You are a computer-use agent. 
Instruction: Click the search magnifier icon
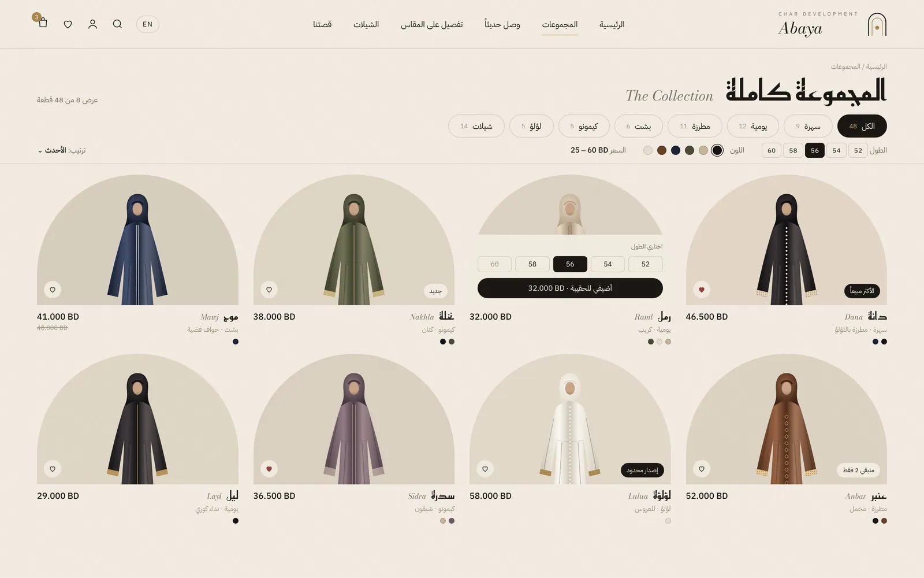[117, 24]
